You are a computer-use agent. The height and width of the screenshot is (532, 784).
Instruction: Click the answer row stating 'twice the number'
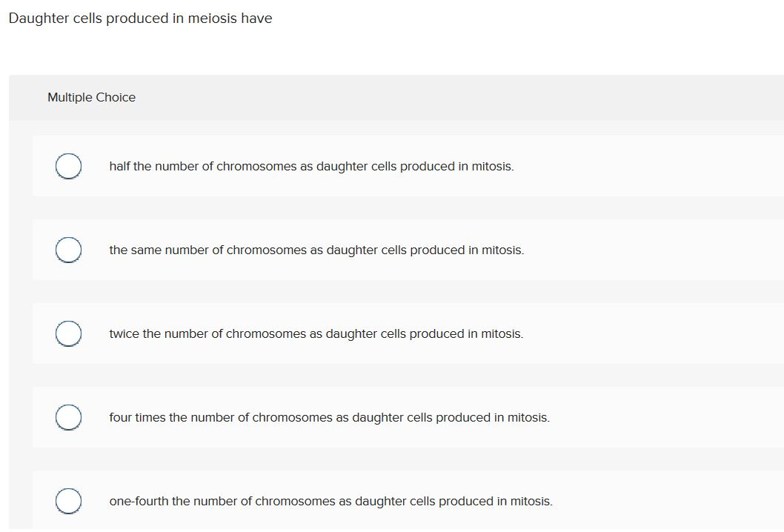click(x=316, y=334)
